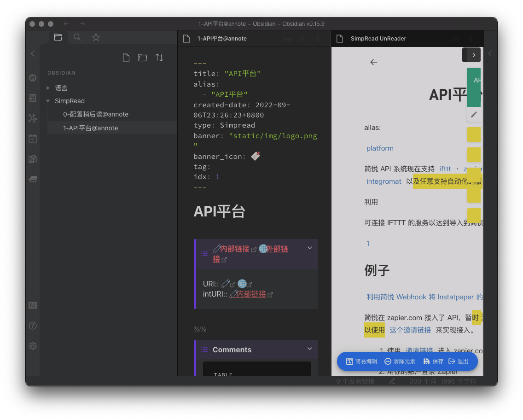Viewport: 523px width, 420px height.
Task: Collapse the Comments callout
Action: pyautogui.click(x=309, y=349)
